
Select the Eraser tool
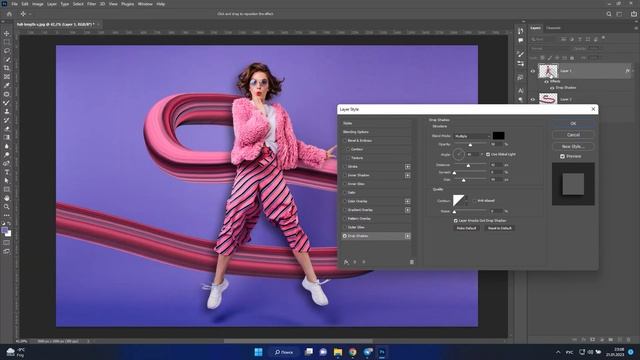pos(7,129)
